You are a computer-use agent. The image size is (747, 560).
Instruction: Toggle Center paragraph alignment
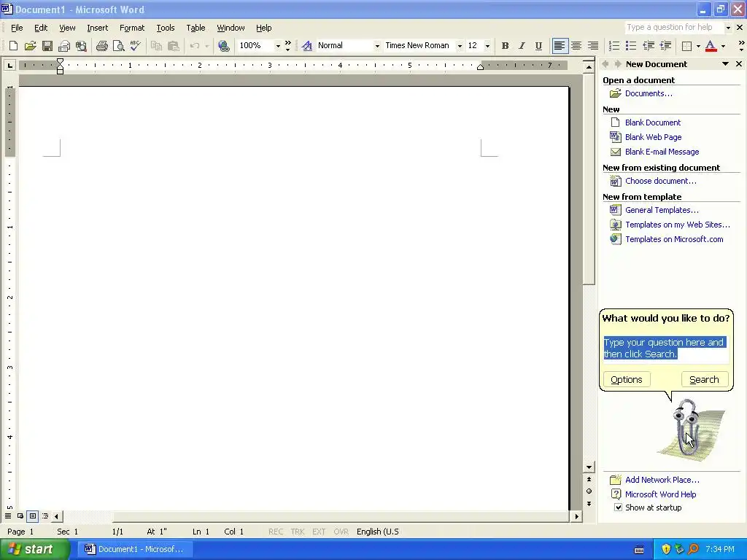coord(576,46)
